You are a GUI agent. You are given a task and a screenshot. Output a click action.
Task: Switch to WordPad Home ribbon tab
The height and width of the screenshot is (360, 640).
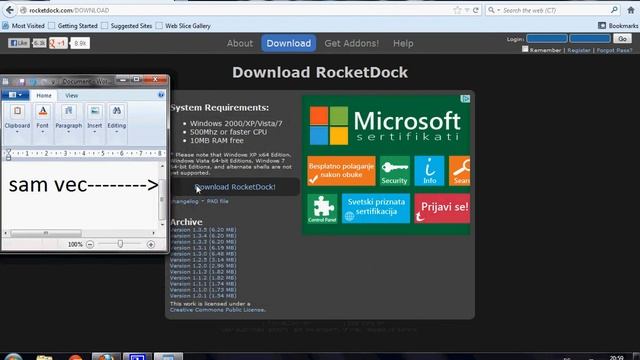pos(44,95)
